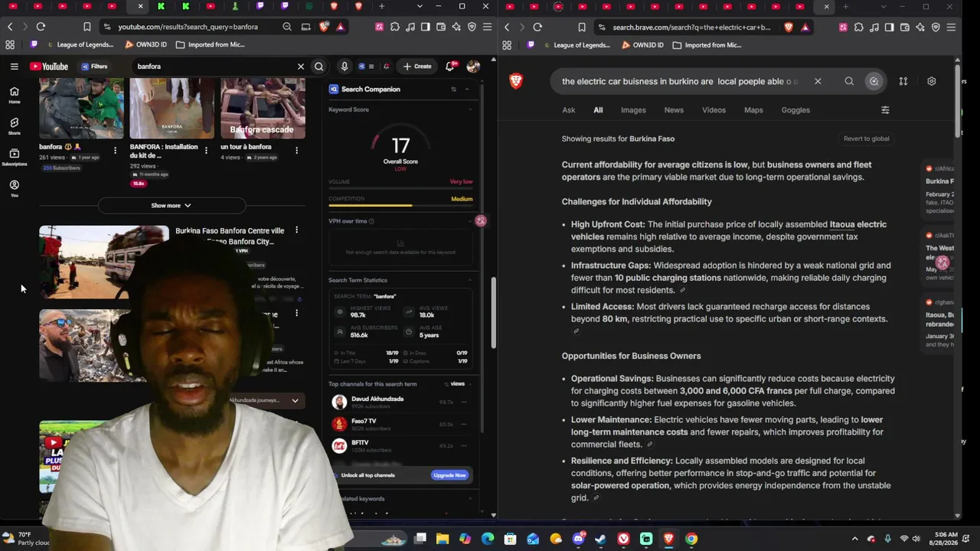Screen dimensions: 980x551
Task: Open Subscriptions in the YouTube sidebar
Action: (x=14, y=157)
